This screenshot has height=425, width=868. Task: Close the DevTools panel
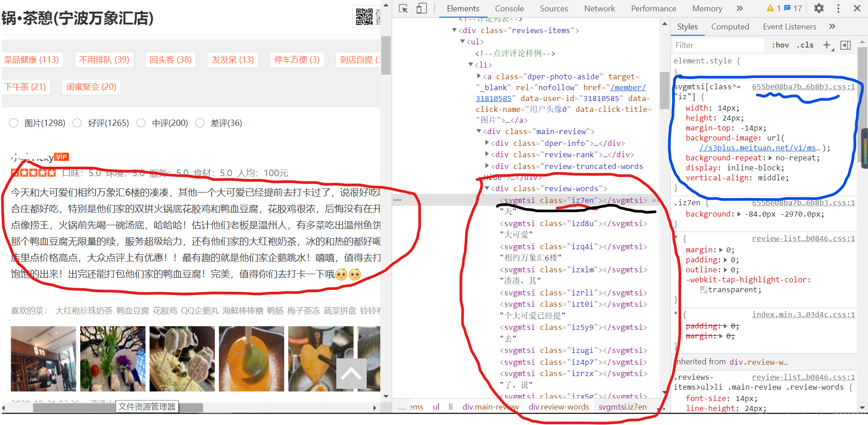(x=857, y=8)
